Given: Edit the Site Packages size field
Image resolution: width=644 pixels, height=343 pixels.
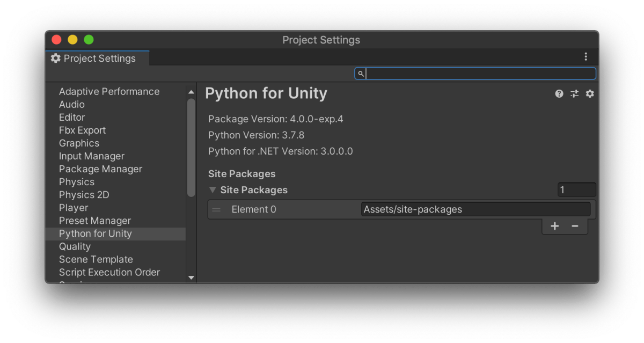Looking at the screenshot, I should [576, 190].
